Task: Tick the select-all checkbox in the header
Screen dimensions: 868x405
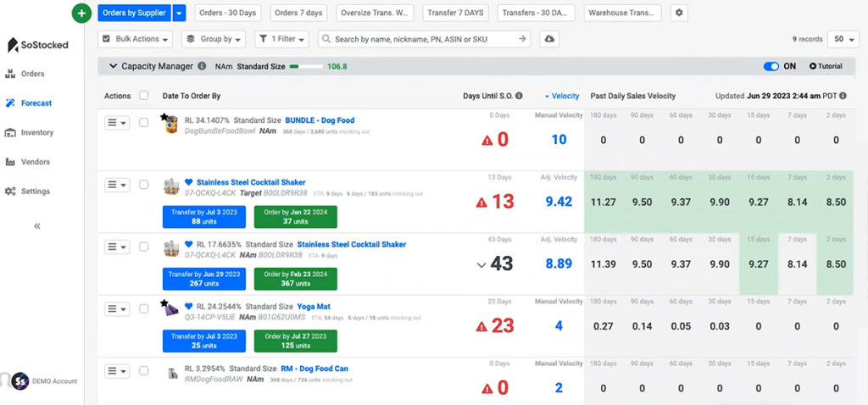Action: 144,96
